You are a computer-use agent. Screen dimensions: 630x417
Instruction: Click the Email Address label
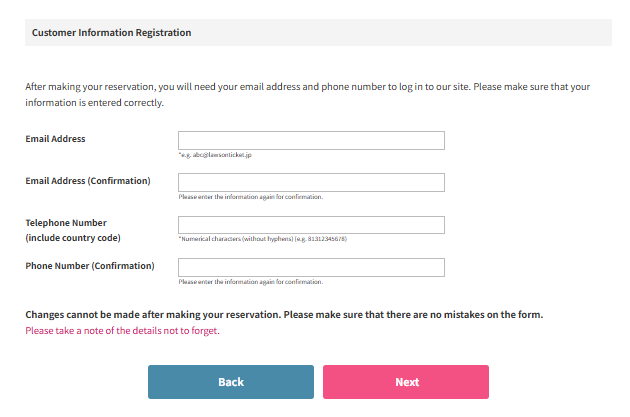pos(55,139)
